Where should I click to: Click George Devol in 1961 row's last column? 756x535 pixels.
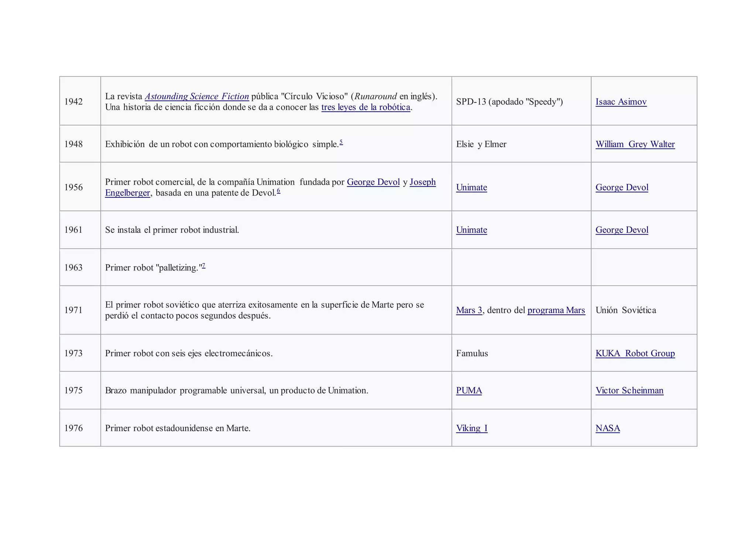tap(622, 230)
